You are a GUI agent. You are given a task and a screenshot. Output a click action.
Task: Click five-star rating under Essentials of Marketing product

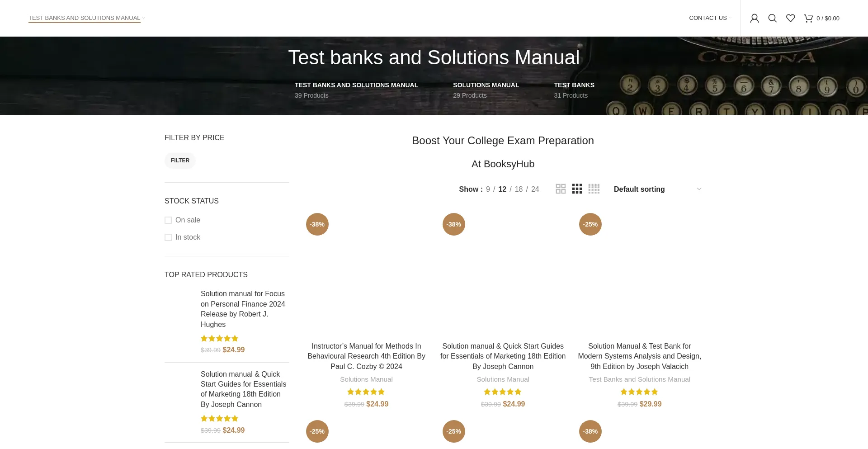click(x=503, y=392)
